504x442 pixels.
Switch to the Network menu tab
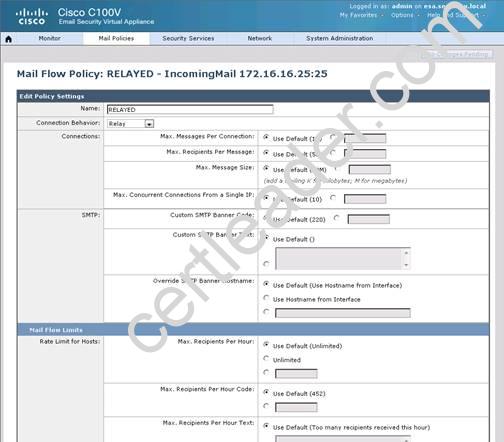259,38
